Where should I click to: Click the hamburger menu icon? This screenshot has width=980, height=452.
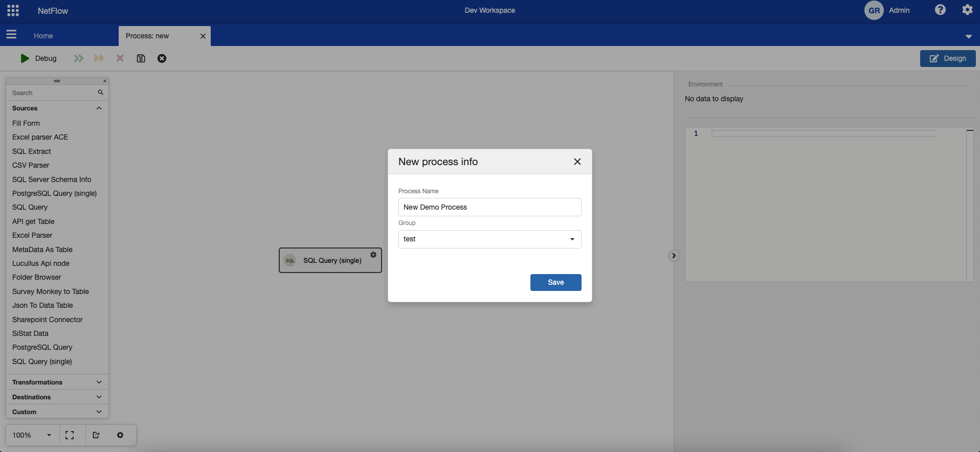11,34
